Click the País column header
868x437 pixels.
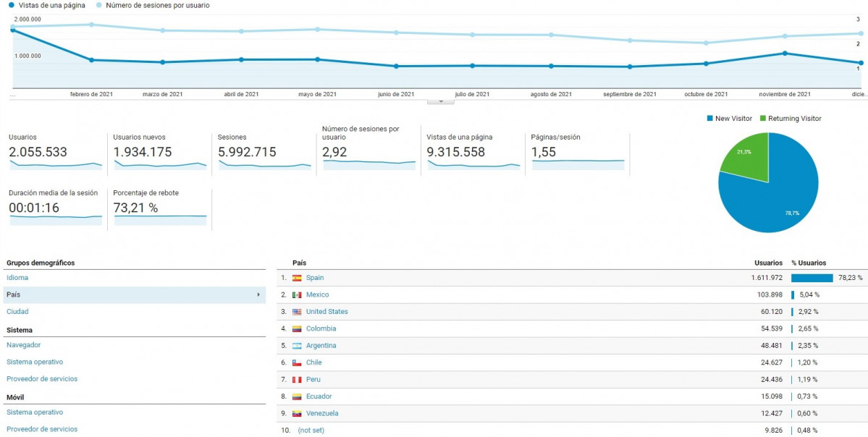click(x=299, y=263)
